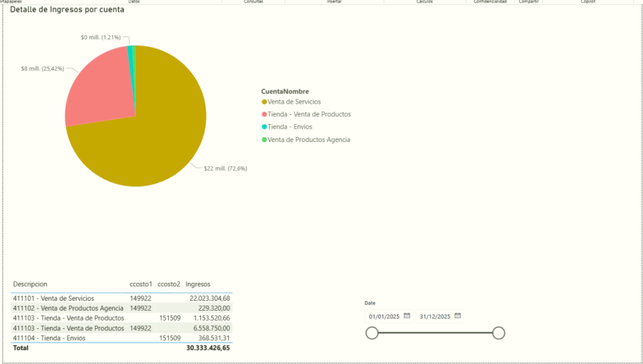
Task: Select the 411102 - Venta de Productos Agencia row
Action: [x=68, y=308]
